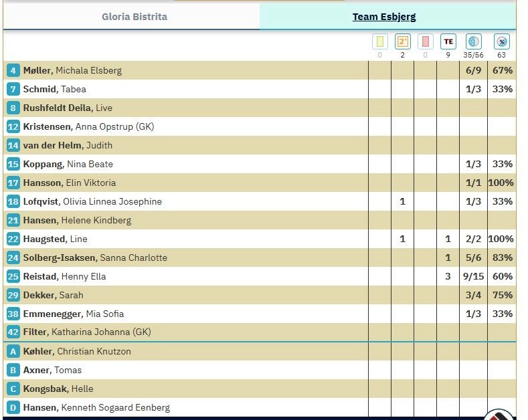Screen dimensions: 528x420
Task: Click jersey number 4 badge
Action: pos(13,70)
